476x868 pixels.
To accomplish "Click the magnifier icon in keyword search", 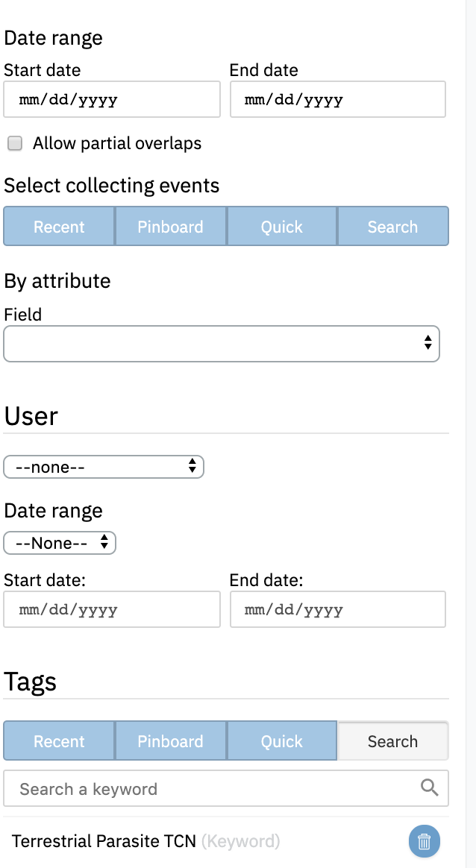I will 430,787.
